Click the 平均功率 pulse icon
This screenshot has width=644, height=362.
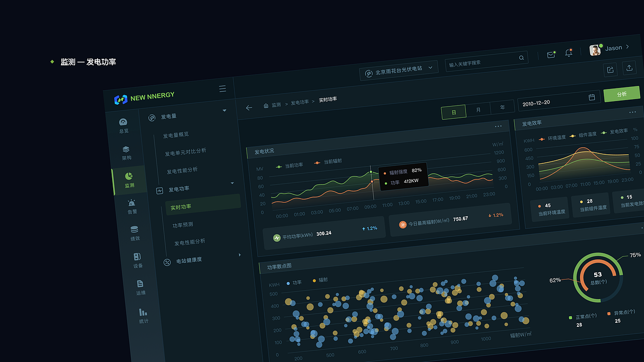[277, 238]
